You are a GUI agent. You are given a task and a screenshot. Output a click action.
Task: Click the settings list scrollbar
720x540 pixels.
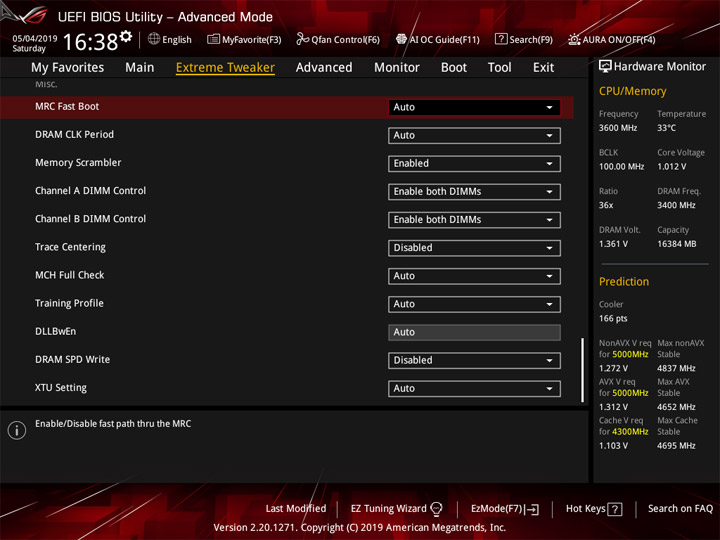tap(582, 370)
